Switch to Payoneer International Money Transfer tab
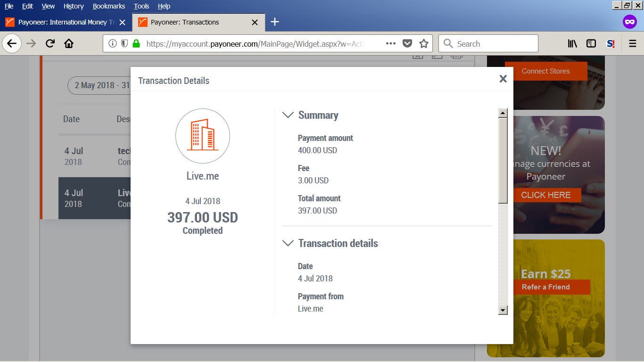Viewport: 644px width, 362px height. pyautogui.click(x=66, y=22)
